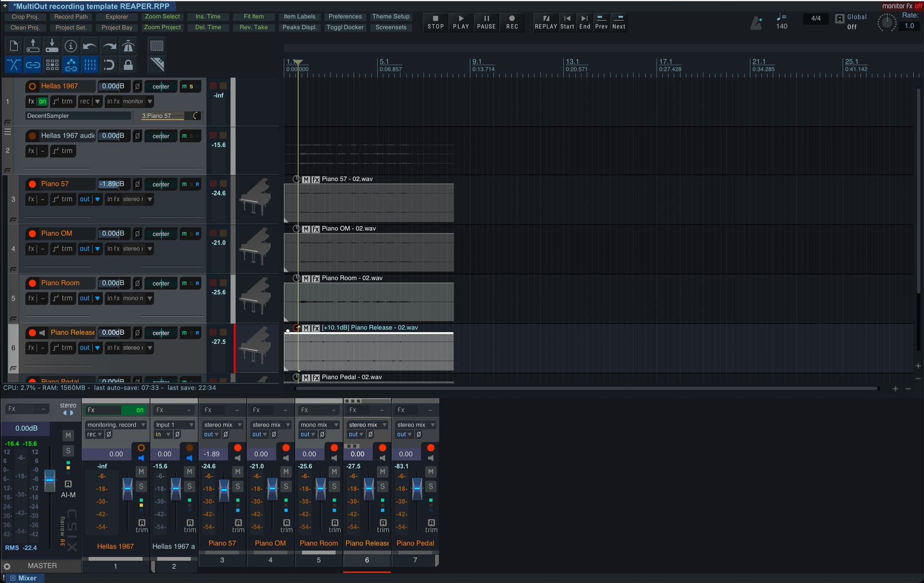Viewport: 924px width, 583px height.
Task: Open the Mixer docker tab
Action: point(27,578)
